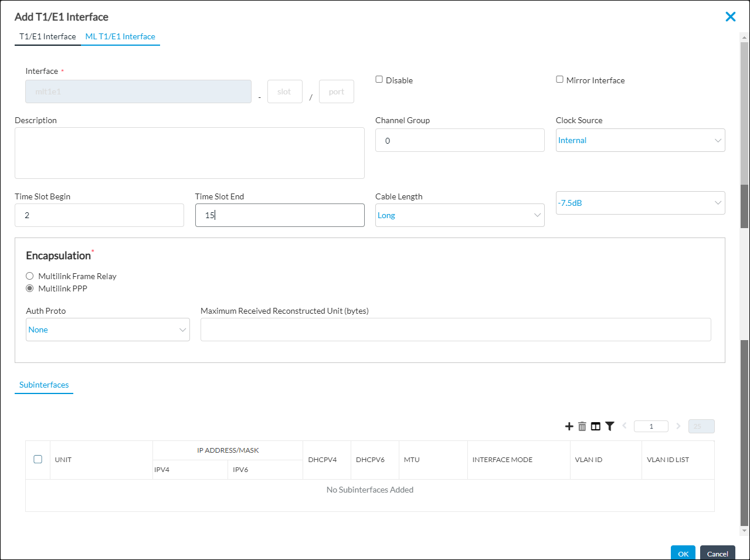Go to previous page arrow

pos(625,426)
